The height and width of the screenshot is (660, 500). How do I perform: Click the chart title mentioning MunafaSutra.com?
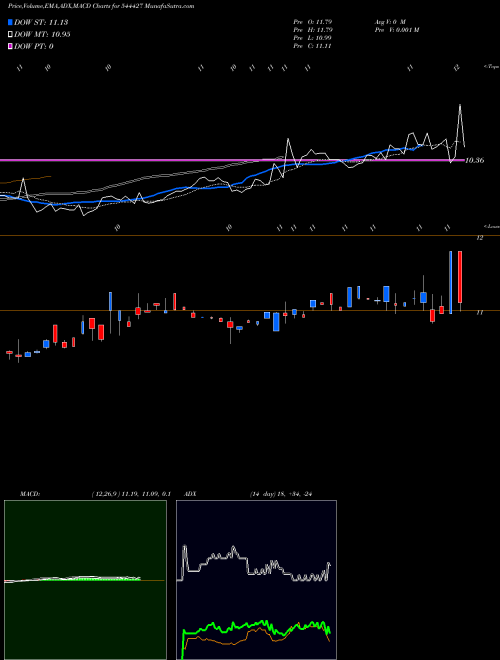click(101, 6)
